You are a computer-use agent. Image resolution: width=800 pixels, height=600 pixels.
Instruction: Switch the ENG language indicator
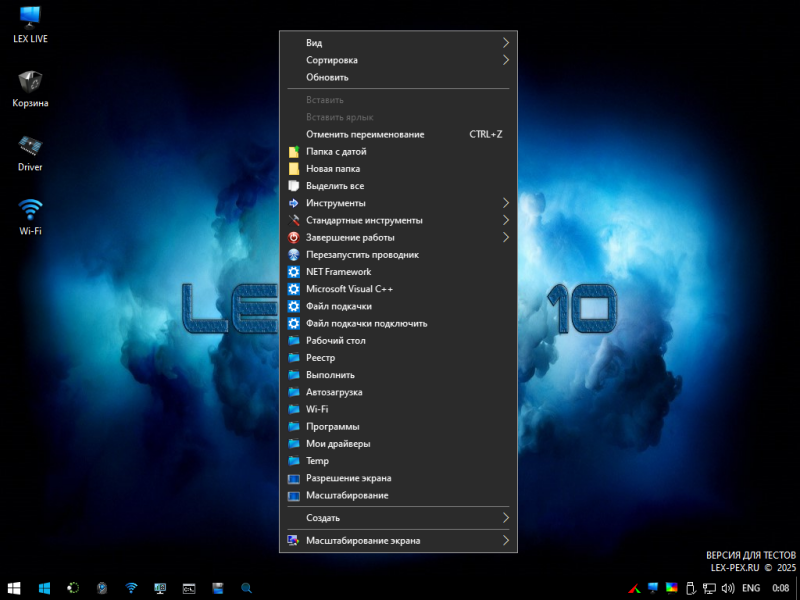(751, 588)
